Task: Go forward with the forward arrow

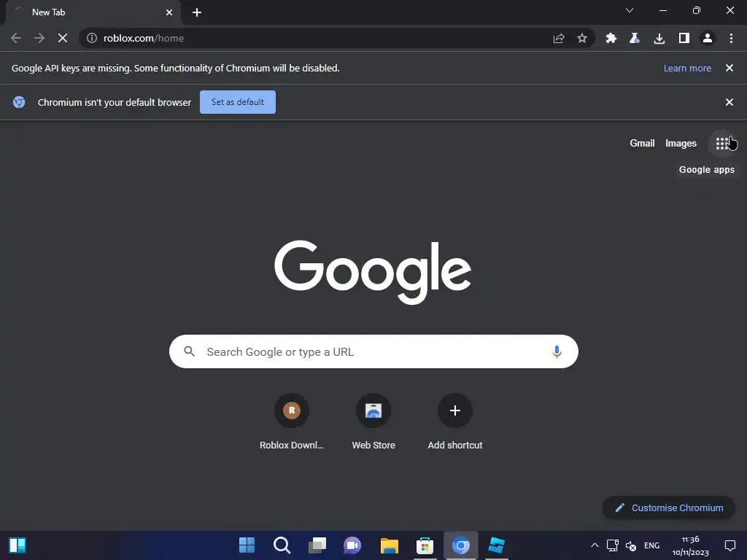Action: 39,38
